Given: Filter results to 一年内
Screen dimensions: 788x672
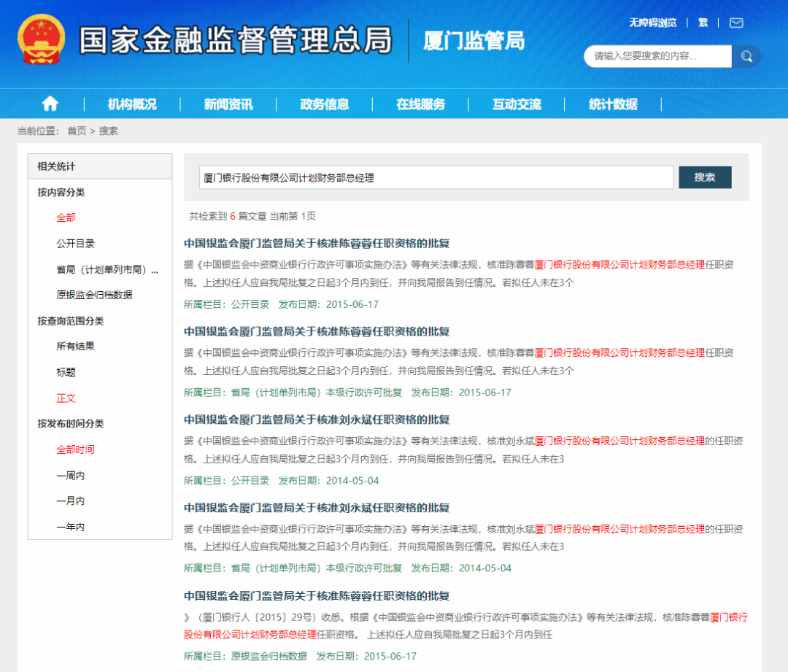Looking at the screenshot, I should (71, 527).
